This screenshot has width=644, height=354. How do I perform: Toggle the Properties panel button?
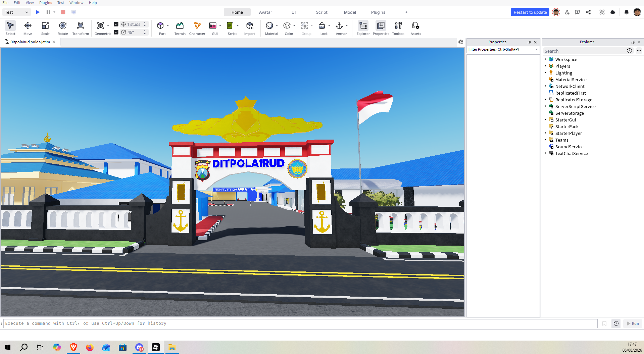click(381, 28)
